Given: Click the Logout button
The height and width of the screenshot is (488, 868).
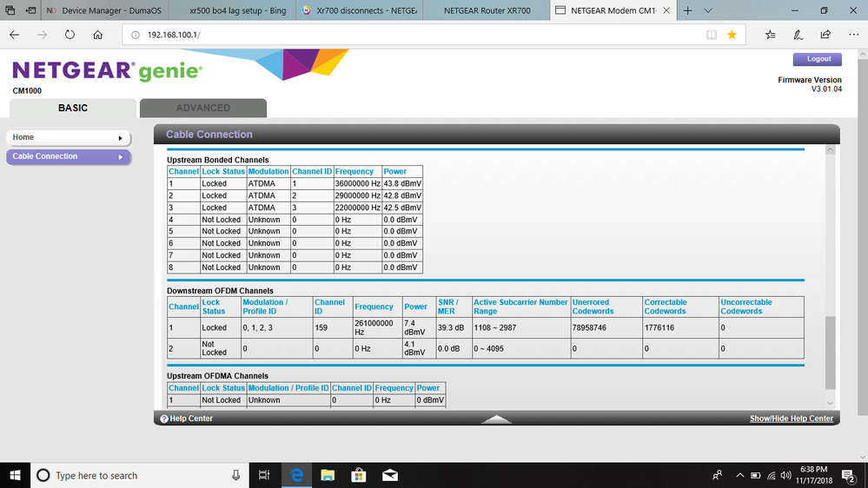Looking at the screenshot, I should [x=818, y=59].
